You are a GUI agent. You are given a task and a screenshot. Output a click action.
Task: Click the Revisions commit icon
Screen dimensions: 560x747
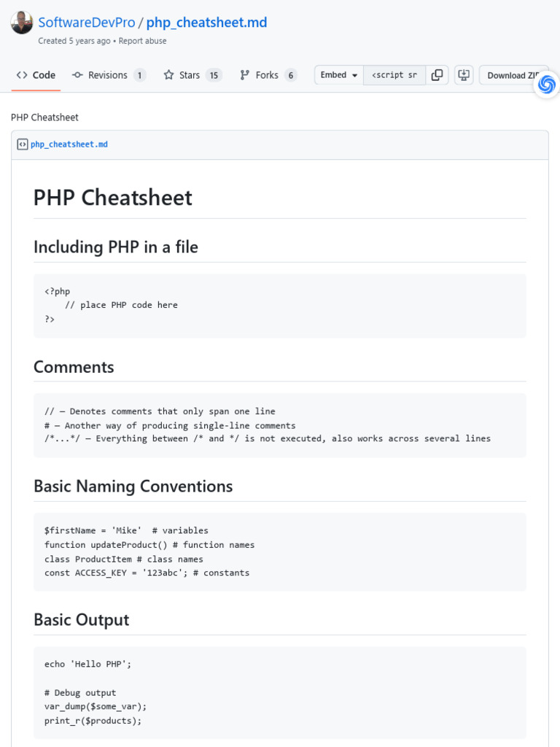[78, 75]
